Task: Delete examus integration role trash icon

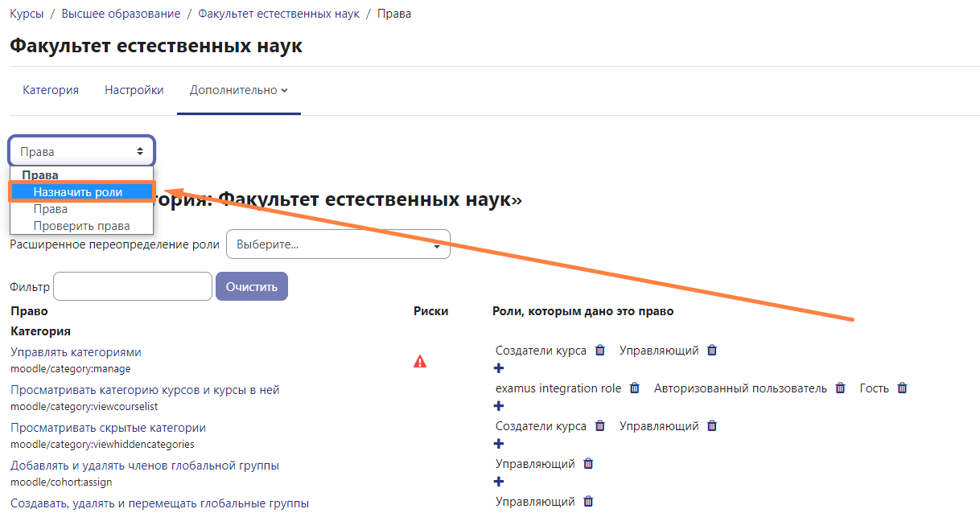Action: click(634, 388)
